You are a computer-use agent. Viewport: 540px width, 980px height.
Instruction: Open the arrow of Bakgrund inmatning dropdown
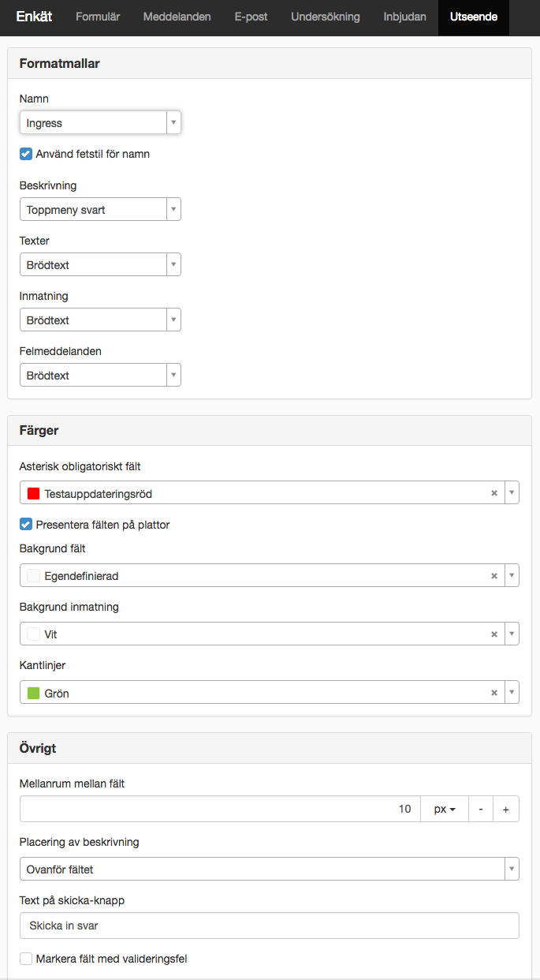512,634
